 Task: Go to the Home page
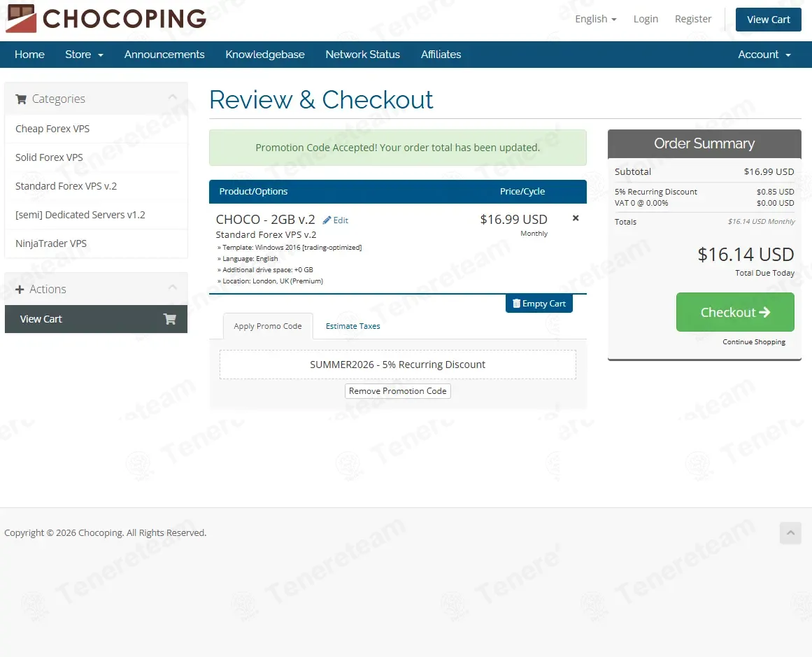coord(29,55)
